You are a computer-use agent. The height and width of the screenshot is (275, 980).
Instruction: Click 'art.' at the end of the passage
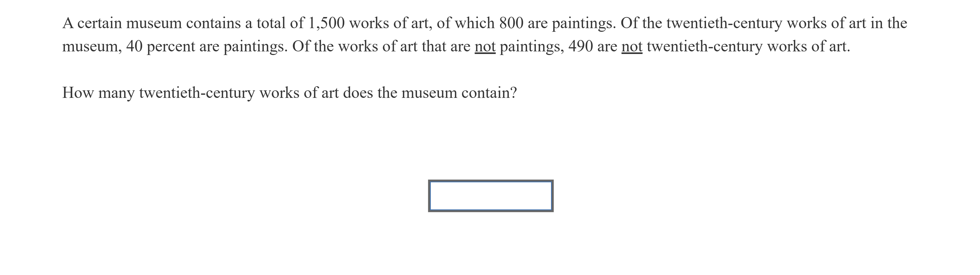click(839, 47)
